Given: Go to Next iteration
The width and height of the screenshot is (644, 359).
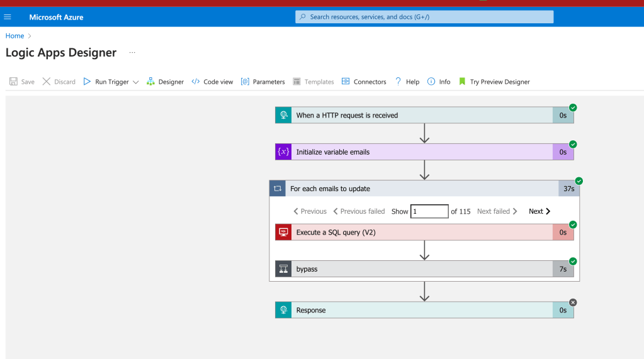Looking at the screenshot, I should pos(539,211).
